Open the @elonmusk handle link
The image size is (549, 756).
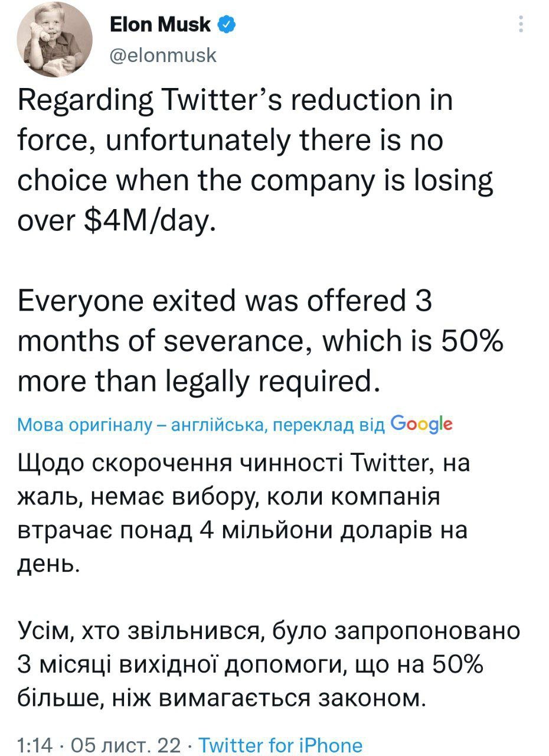164,56
